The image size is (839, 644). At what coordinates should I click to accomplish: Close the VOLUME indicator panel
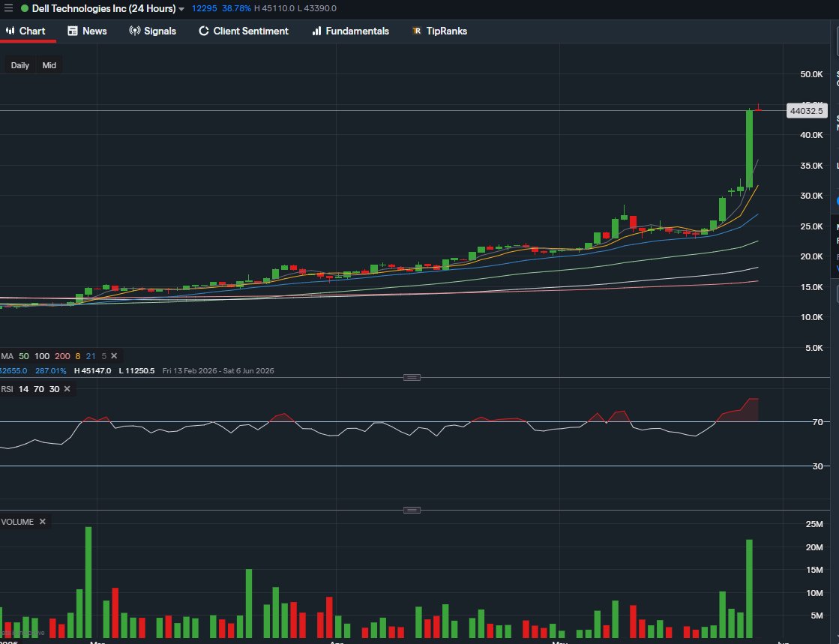[x=42, y=522]
